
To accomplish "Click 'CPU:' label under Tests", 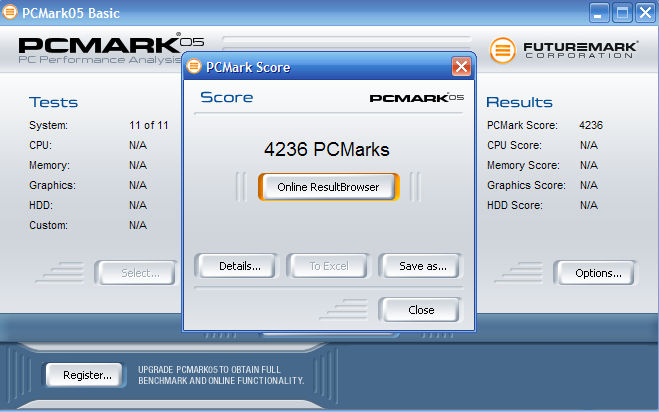I will point(40,145).
